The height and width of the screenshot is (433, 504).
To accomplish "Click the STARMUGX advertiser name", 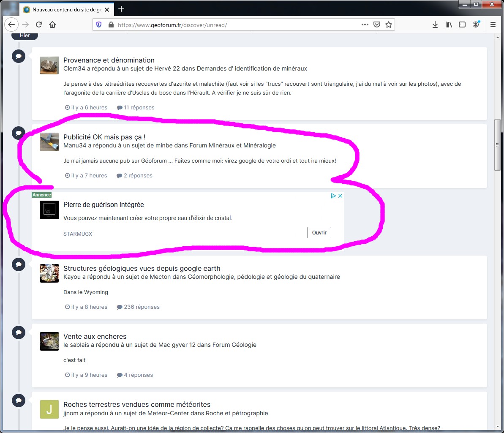I will [78, 234].
